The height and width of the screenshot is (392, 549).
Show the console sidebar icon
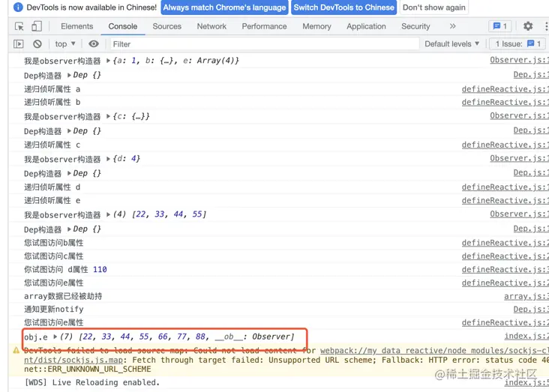point(19,43)
